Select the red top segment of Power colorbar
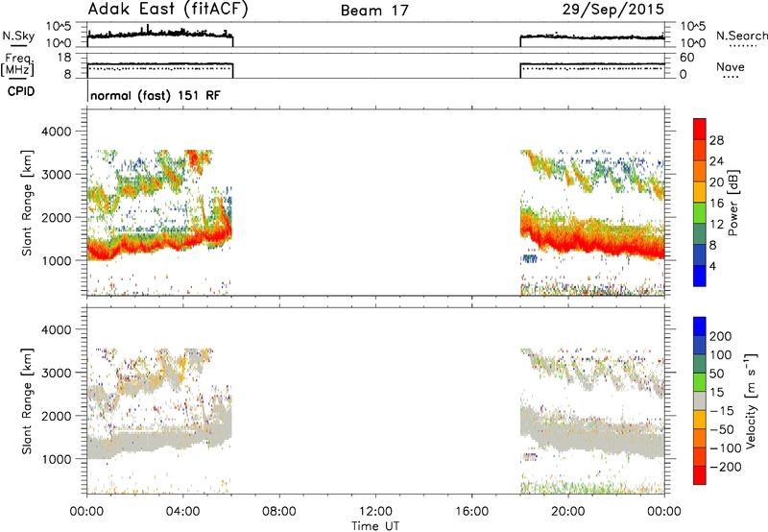768x532 pixels. click(700, 129)
